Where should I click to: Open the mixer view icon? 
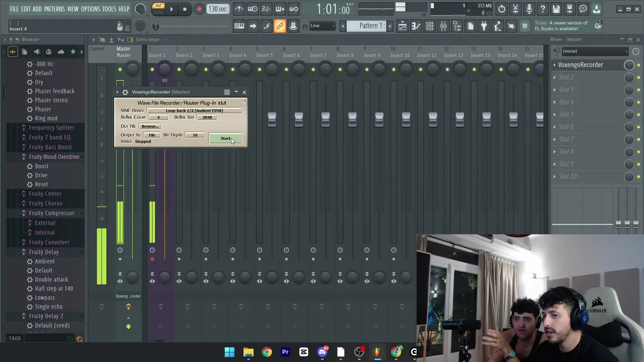click(443, 26)
